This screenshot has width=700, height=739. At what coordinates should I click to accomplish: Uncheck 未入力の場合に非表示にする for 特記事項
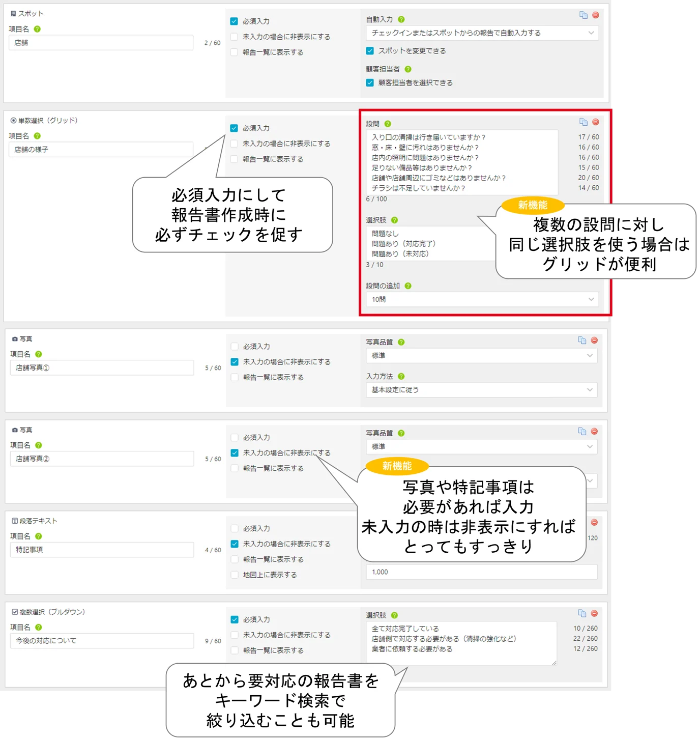point(235,544)
